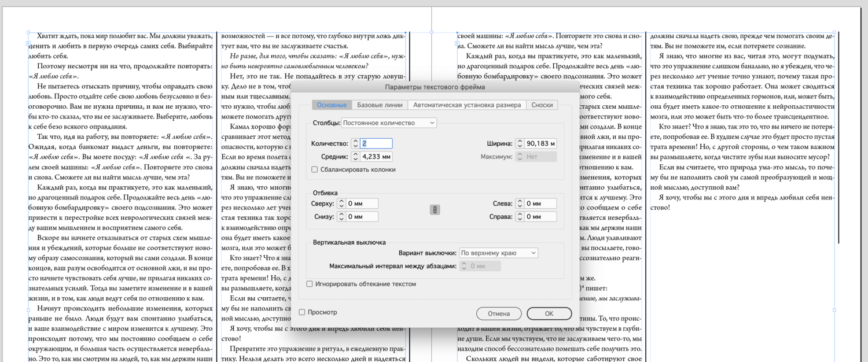The width and height of the screenshot is (868, 362).
Task: Confirm changes with the ОК button
Action: click(549, 313)
